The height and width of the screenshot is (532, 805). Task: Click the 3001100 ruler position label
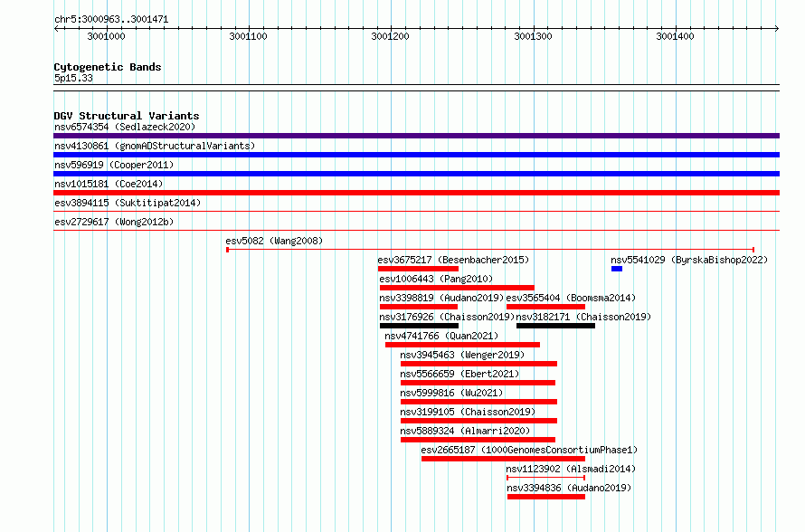click(249, 36)
